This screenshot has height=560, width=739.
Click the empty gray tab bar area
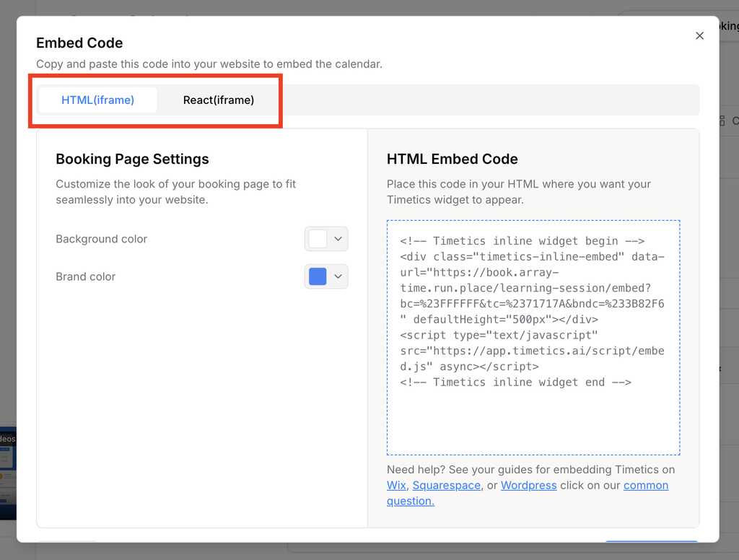coord(490,100)
